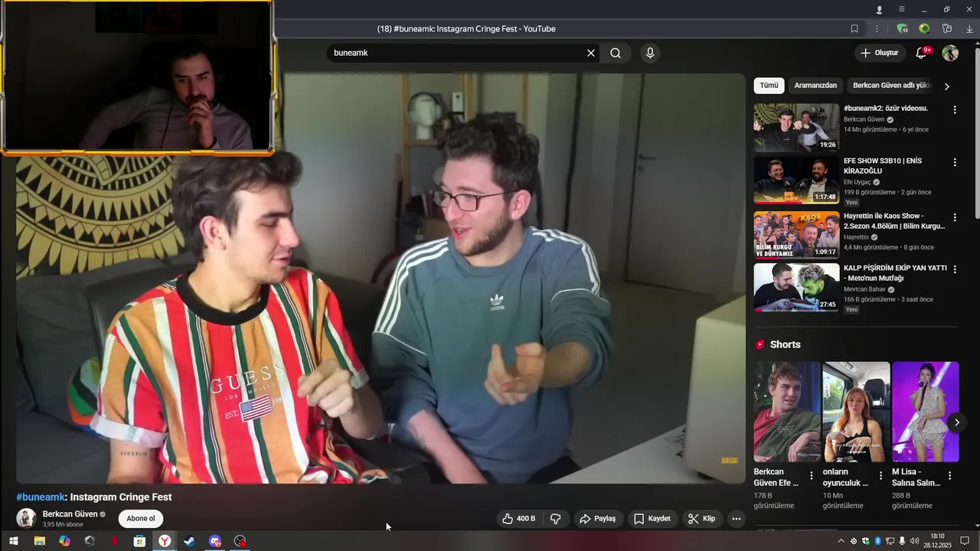The image size is (980, 551).
Task: Open #buneamk2: özür videosu thumbnail
Action: pos(796,128)
